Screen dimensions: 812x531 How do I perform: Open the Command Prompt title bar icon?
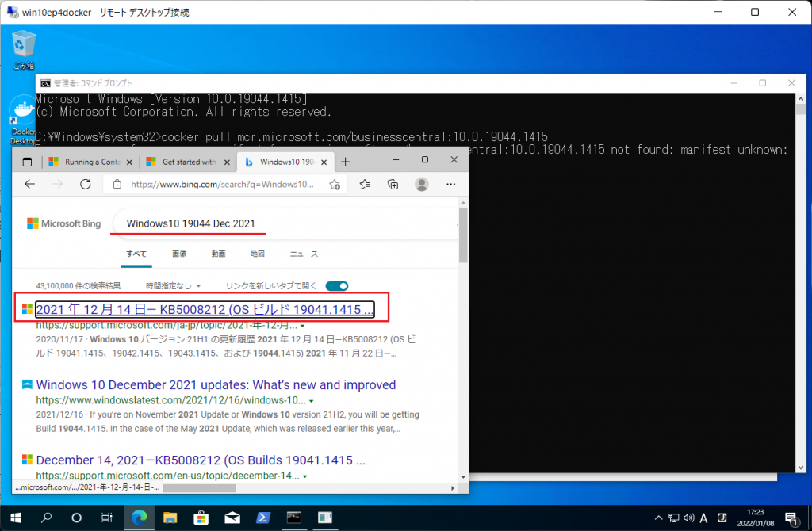[45, 83]
